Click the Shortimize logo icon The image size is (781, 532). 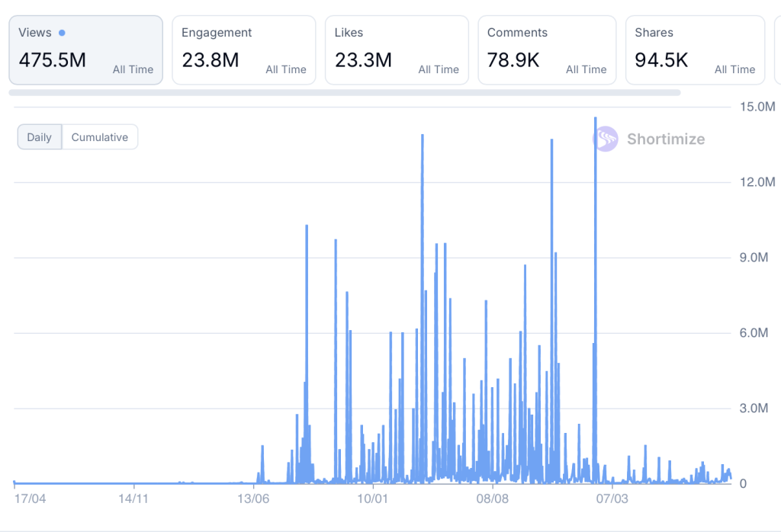606,139
